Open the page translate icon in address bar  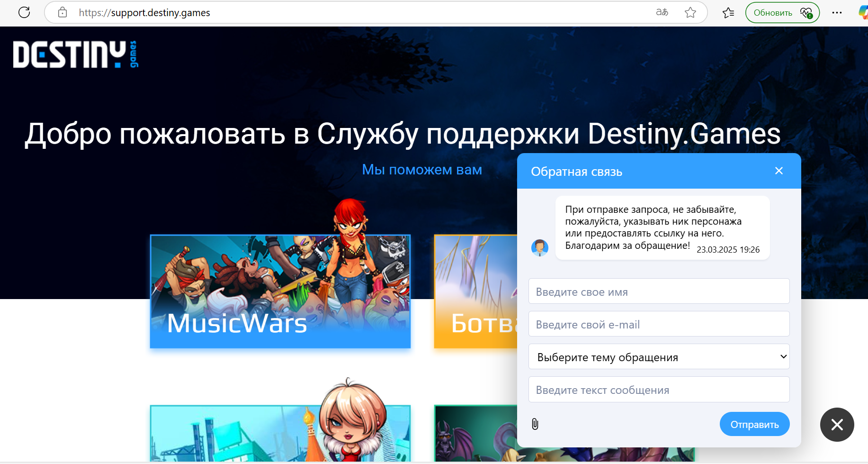click(662, 12)
